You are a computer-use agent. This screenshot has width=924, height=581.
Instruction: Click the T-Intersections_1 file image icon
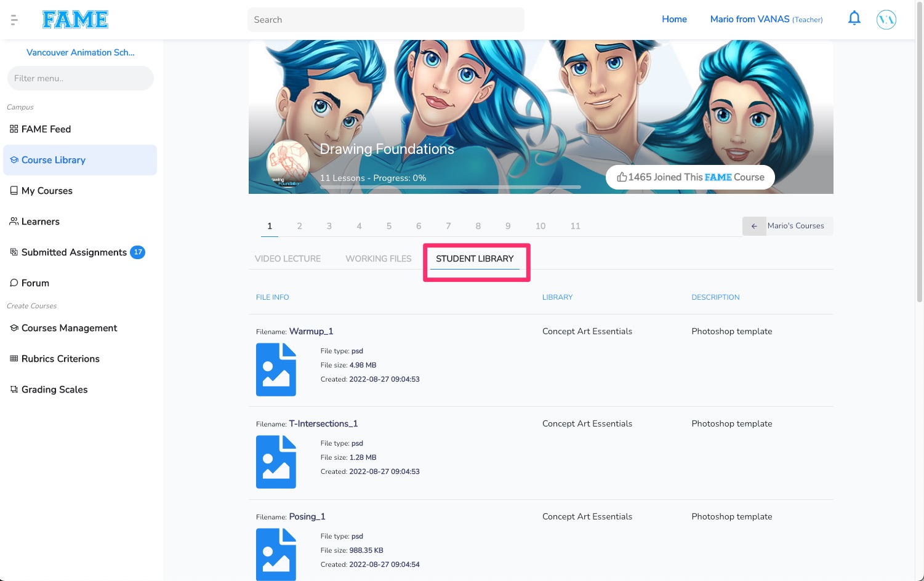[x=276, y=462]
